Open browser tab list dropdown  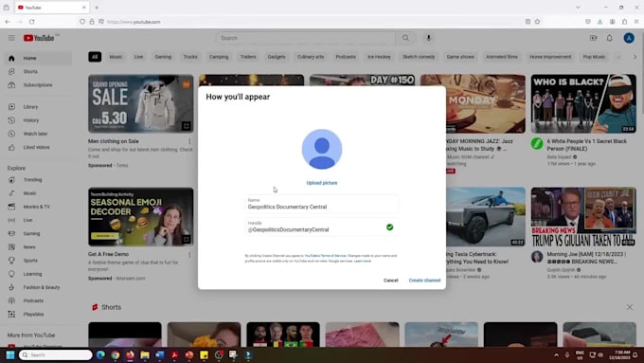(578, 8)
